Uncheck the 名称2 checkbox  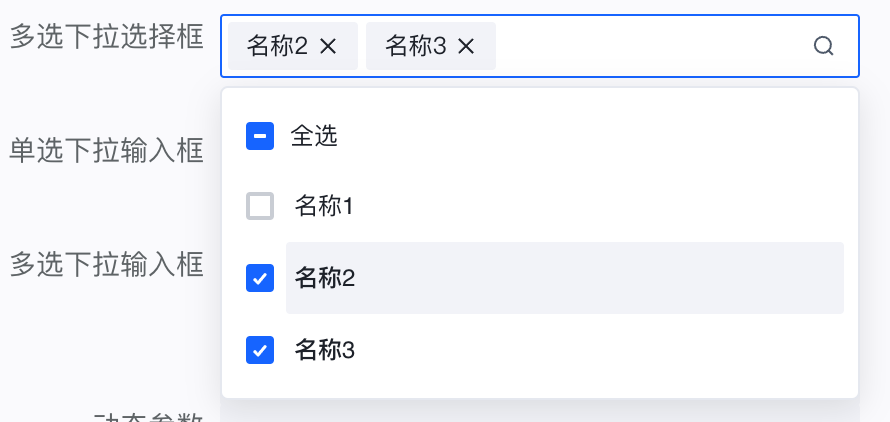click(260, 279)
